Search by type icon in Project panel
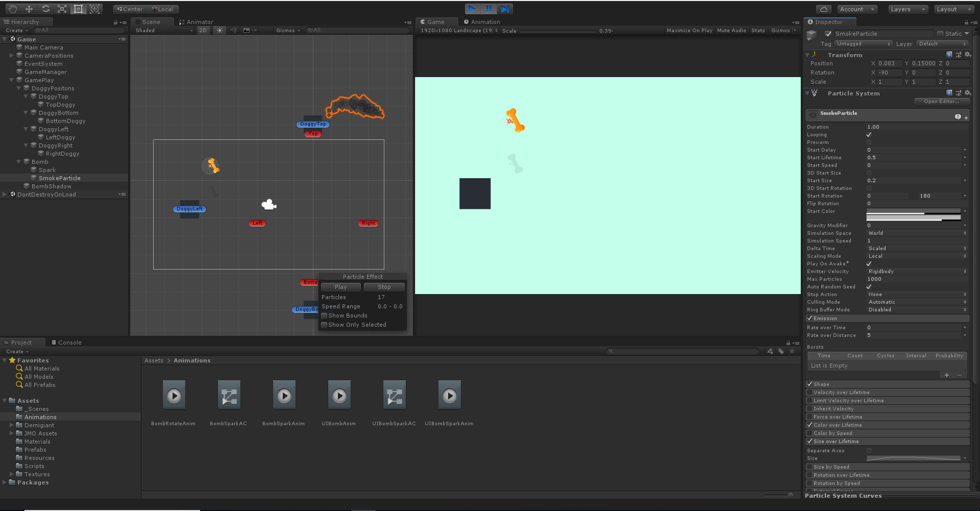The width and height of the screenshot is (980, 511). 770,351
